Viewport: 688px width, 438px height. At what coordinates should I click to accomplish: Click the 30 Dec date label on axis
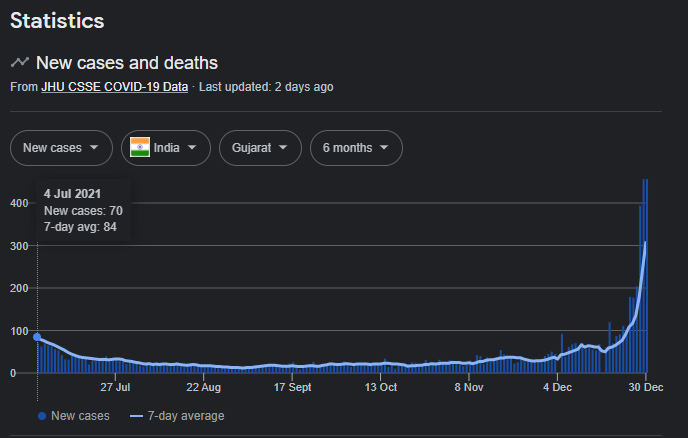click(645, 387)
